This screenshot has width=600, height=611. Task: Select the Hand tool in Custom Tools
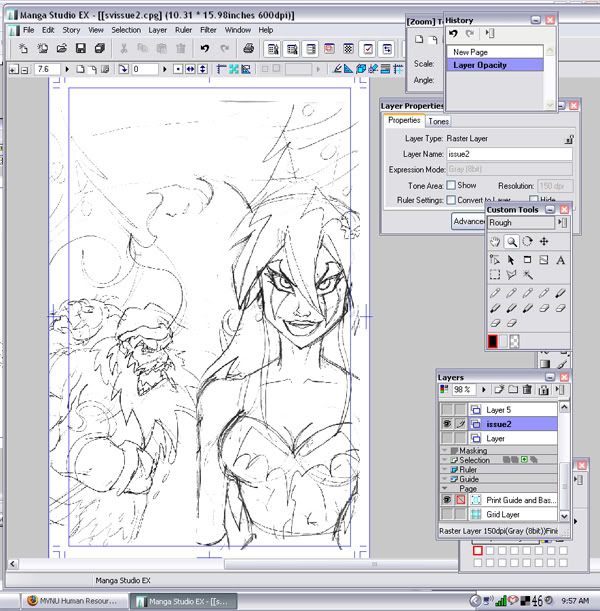pyautogui.click(x=495, y=242)
